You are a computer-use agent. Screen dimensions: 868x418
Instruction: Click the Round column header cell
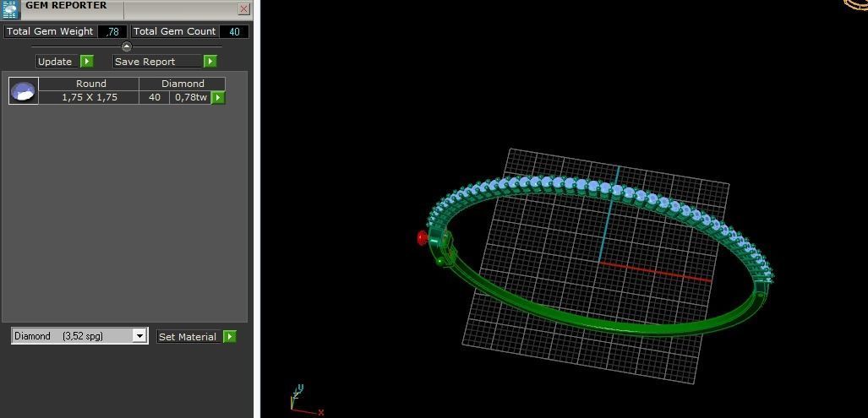89,84
